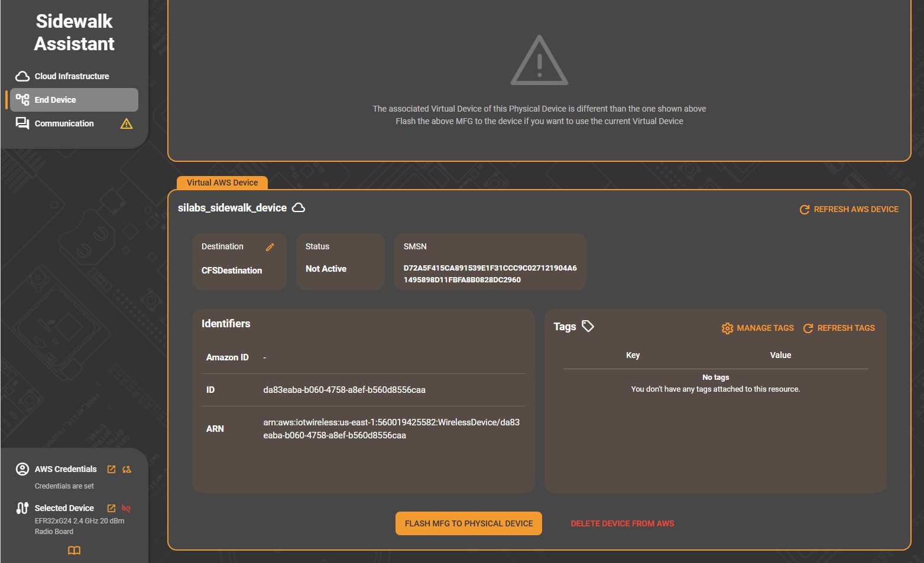Open Selected Device external link icon
Image resolution: width=924 pixels, height=563 pixels.
pos(111,508)
